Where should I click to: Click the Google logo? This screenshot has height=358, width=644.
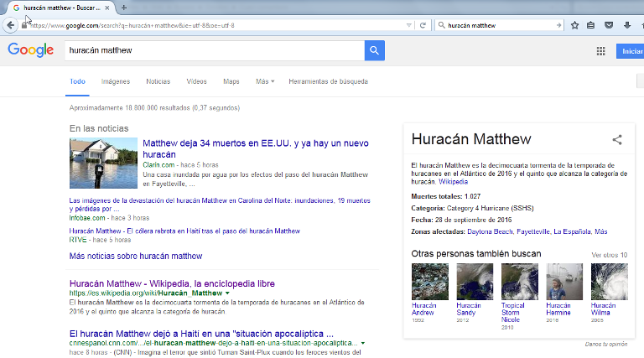pyautogui.click(x=31, y=50)
